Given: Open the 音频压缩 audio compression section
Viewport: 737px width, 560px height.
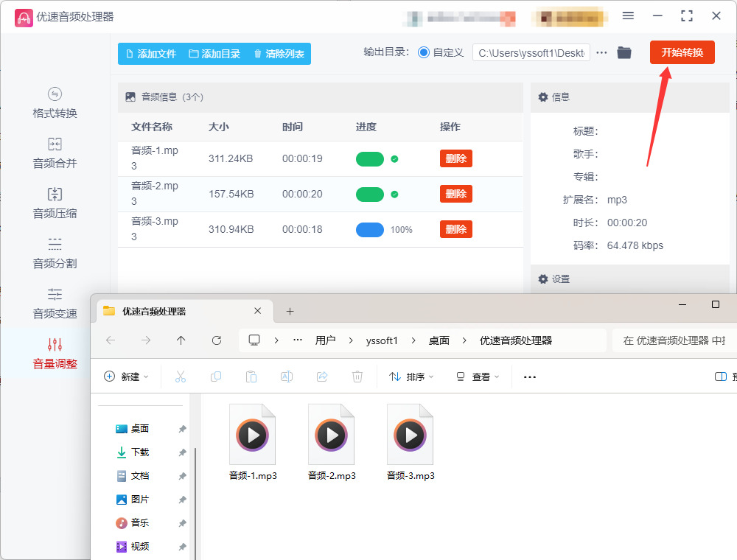Looking at the screenshot, I should [x=55, y=203].
